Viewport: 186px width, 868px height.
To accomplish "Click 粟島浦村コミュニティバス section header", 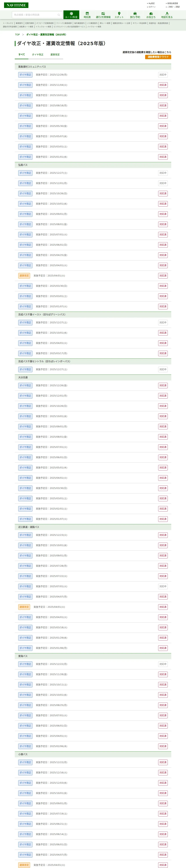I will coord(93,67).
